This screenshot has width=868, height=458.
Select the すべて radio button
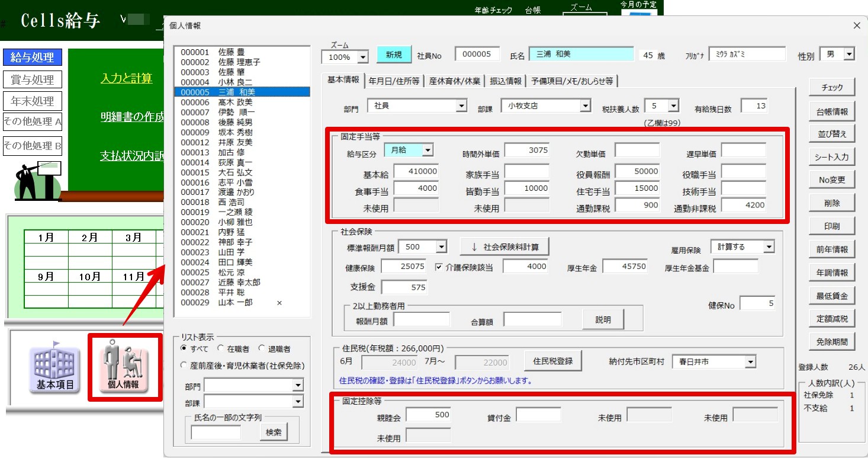(x=184, y=349)
